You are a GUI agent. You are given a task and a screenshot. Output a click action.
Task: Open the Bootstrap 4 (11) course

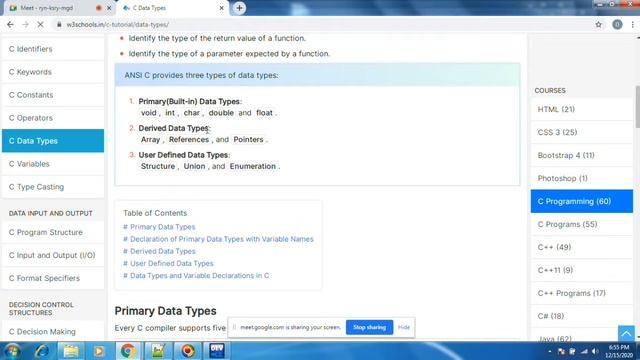[x=582, y=156]
